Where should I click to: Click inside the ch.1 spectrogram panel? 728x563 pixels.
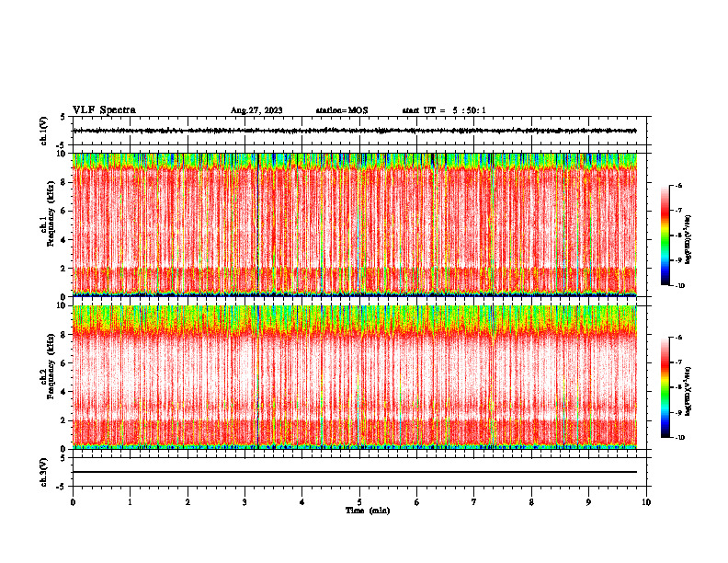(x=355, y=224)
